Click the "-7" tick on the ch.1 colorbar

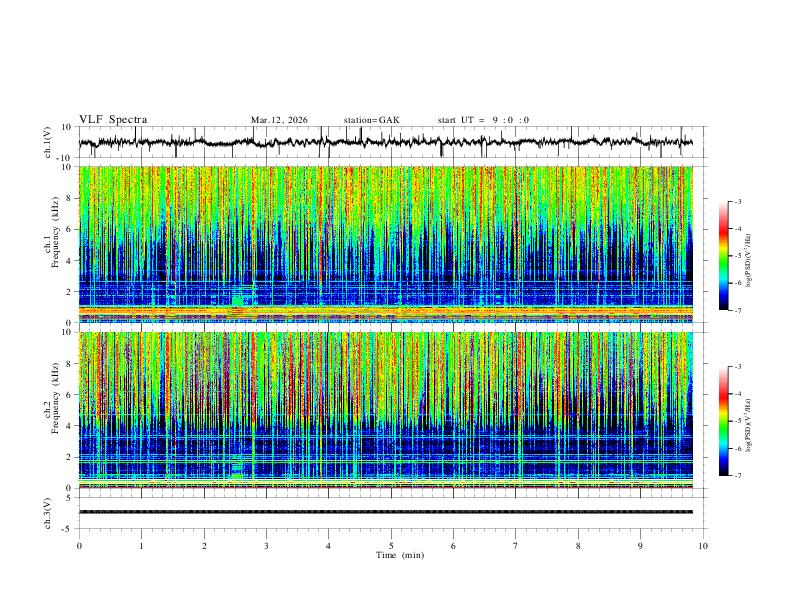737,311
